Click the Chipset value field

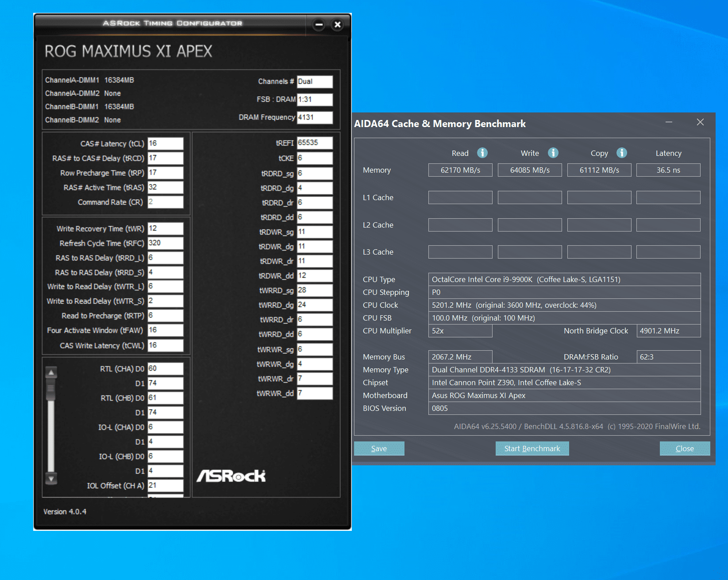(564, 383)
